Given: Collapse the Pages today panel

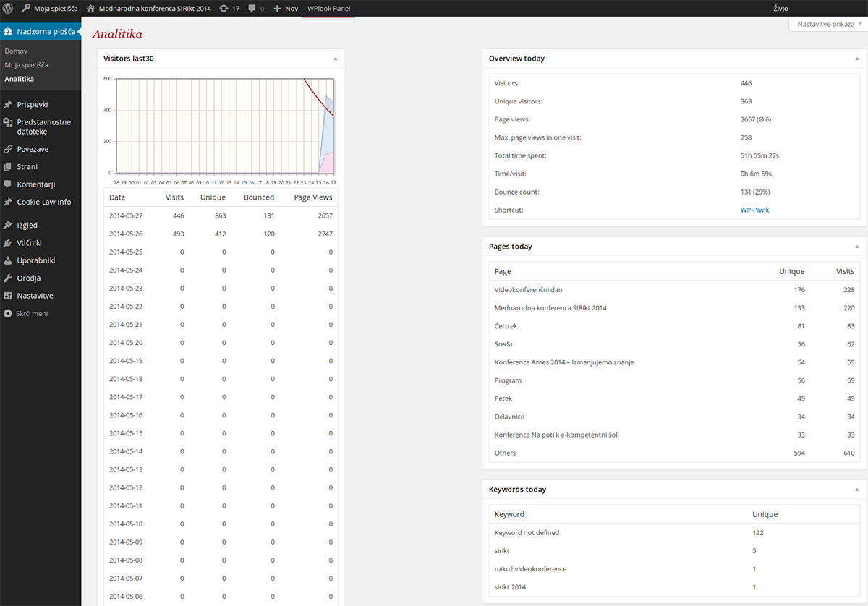Looking at the screenshot, I should (x=856, y=247).
